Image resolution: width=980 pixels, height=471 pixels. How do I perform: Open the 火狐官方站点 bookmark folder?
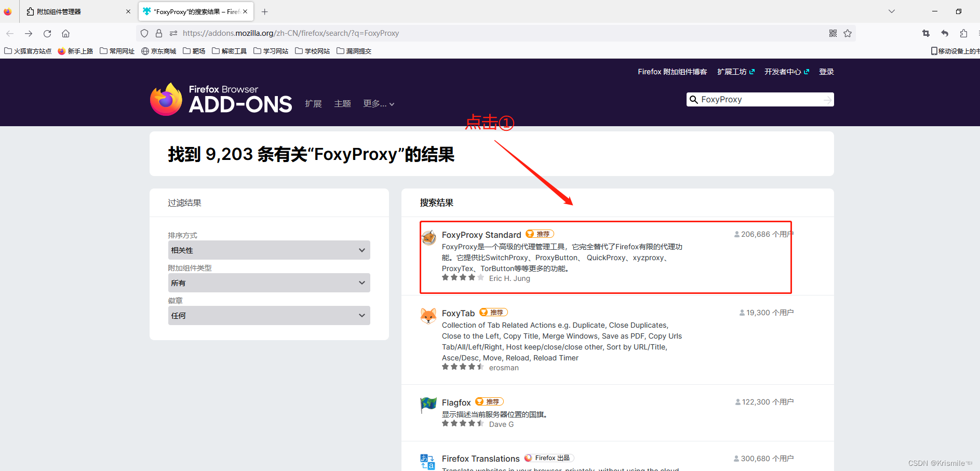point(28,51)
